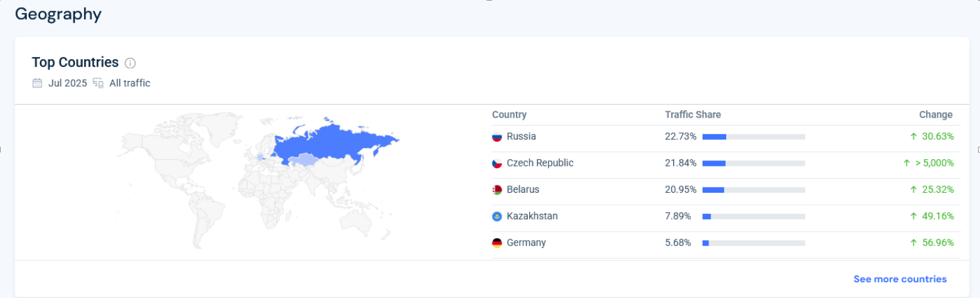Click the Belarus country name
This screenshot has height=298, width=980.
[523, 189]
